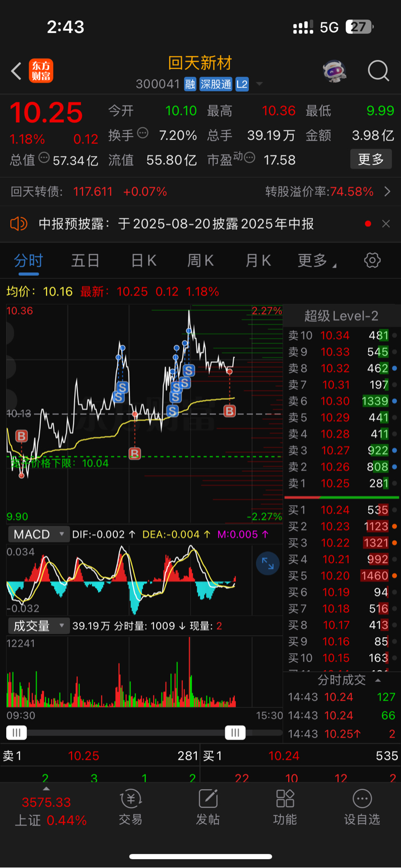401x868 pixels.
Task: Open the 交易 trade icon
Action: [x=131, y=807]
